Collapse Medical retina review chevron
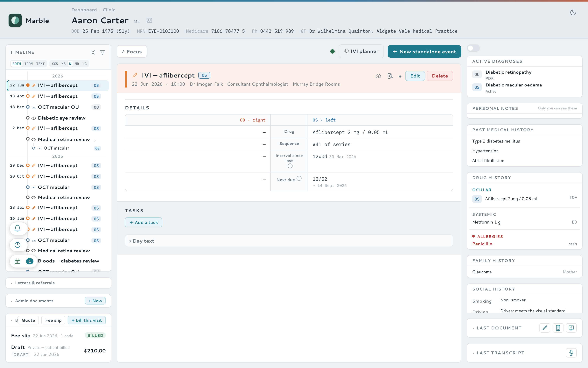Viewport: 588px width, 368px height. pos(95,140)
